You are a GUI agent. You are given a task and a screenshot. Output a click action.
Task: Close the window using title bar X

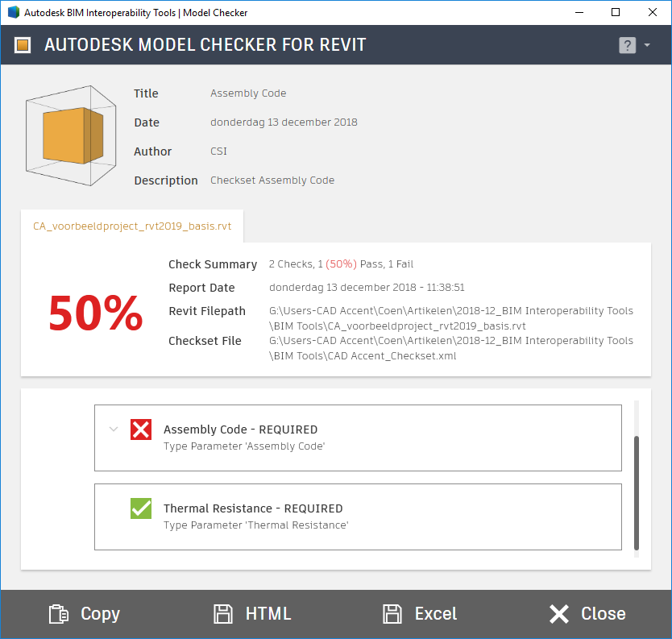coord(653,12)
